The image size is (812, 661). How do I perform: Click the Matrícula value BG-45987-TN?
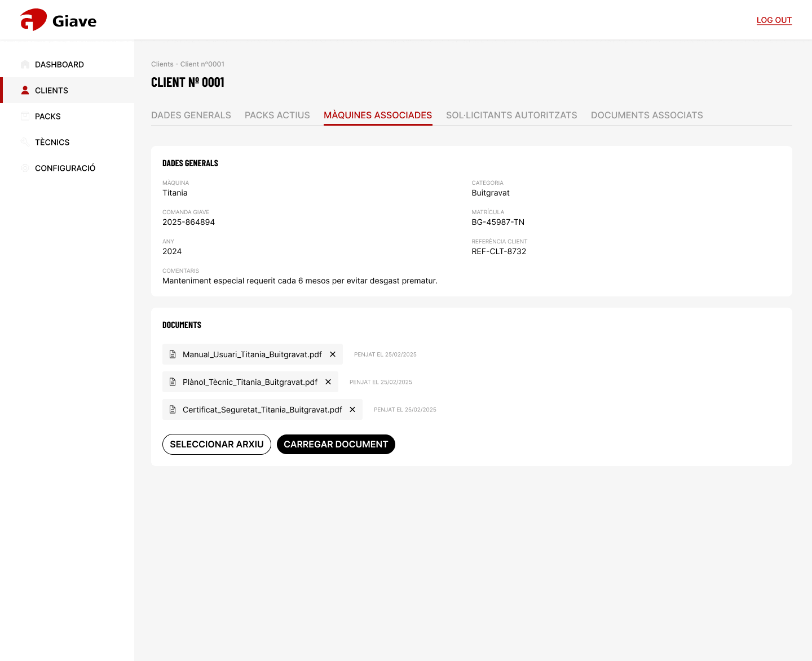[498, 222]
